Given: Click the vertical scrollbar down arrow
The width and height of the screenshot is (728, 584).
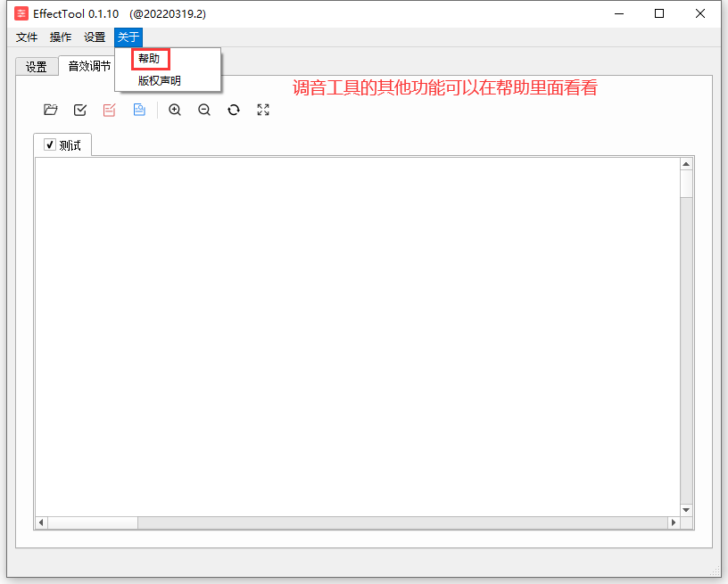Looking at the screenshot, I should pyautogui.click(x=686, y=510).
